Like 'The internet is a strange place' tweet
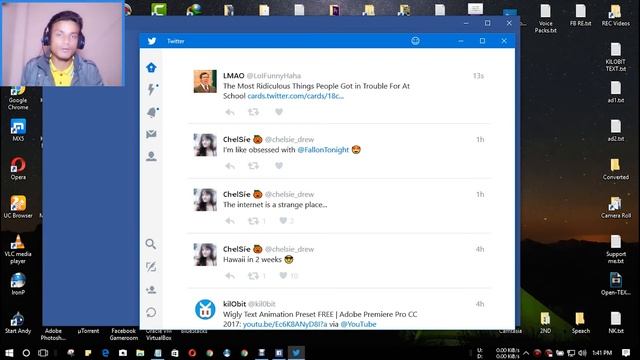This screenshot has width=640, height=360. coord(283,221)
